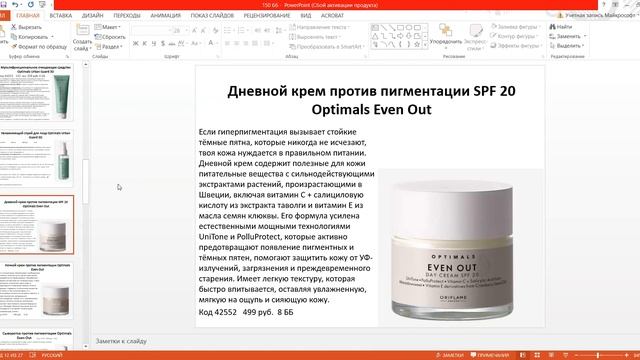
Task: Click the numbered list icon
Action: point(241,31)
